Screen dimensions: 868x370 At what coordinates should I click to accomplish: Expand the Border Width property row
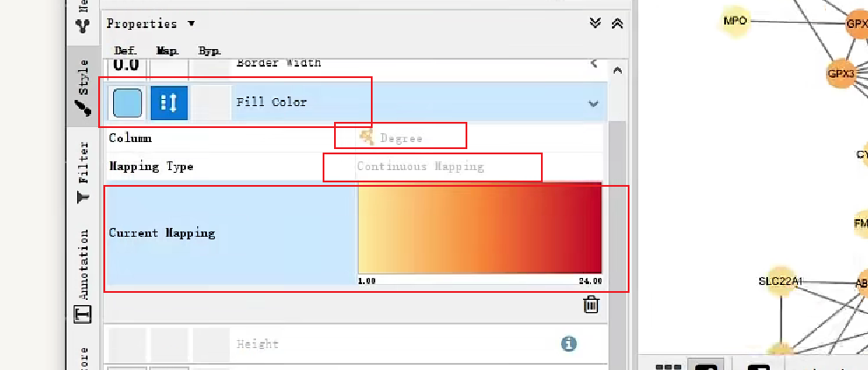tap(594, 63)
